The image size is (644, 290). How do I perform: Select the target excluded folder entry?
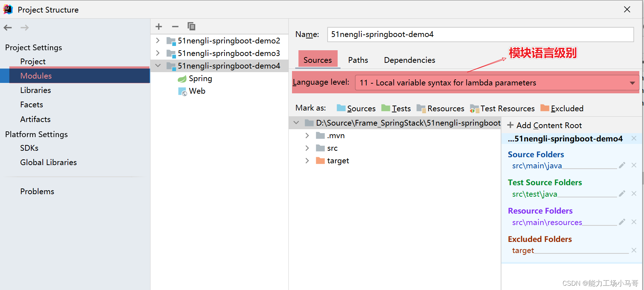(x=523, y=251)
